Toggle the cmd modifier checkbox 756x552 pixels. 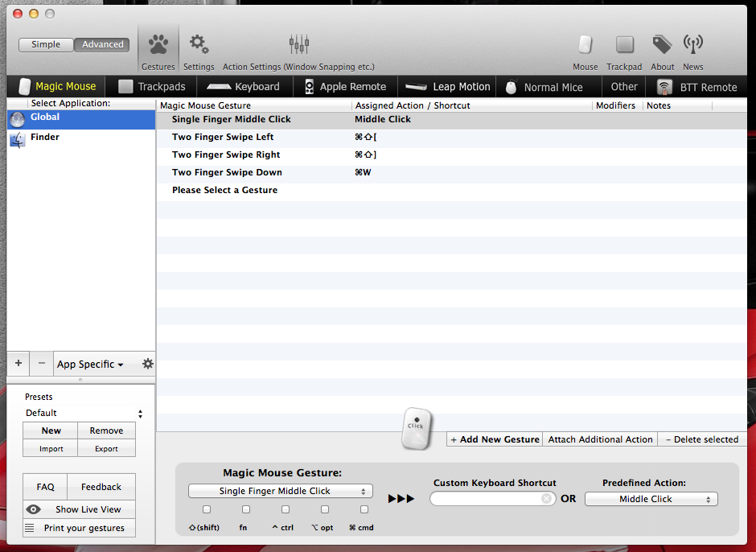point(364,509)
